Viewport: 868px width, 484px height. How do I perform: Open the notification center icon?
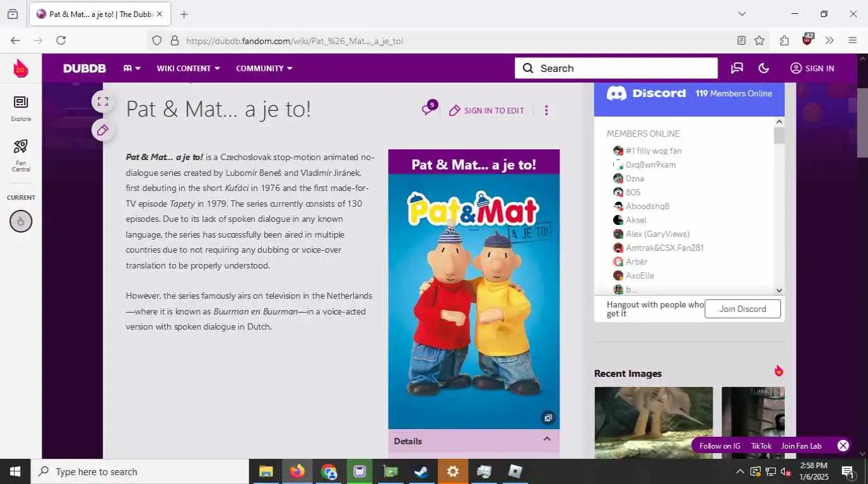(x=848, y=471)
